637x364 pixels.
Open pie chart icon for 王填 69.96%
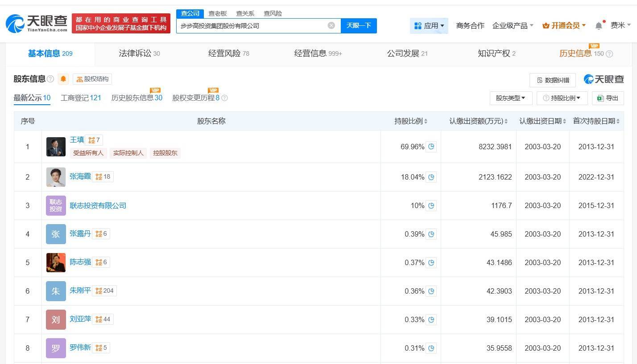pyautogui.click(x=431, y=147)
